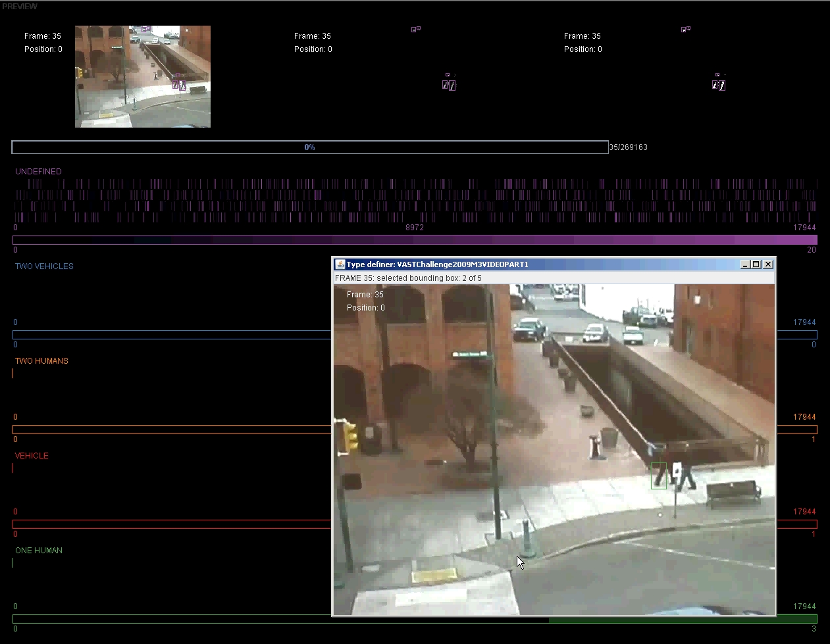This screenshot has height=644, width=830.
Task: Select the green bounding box around the pedestrian
Action: [658, 476]
